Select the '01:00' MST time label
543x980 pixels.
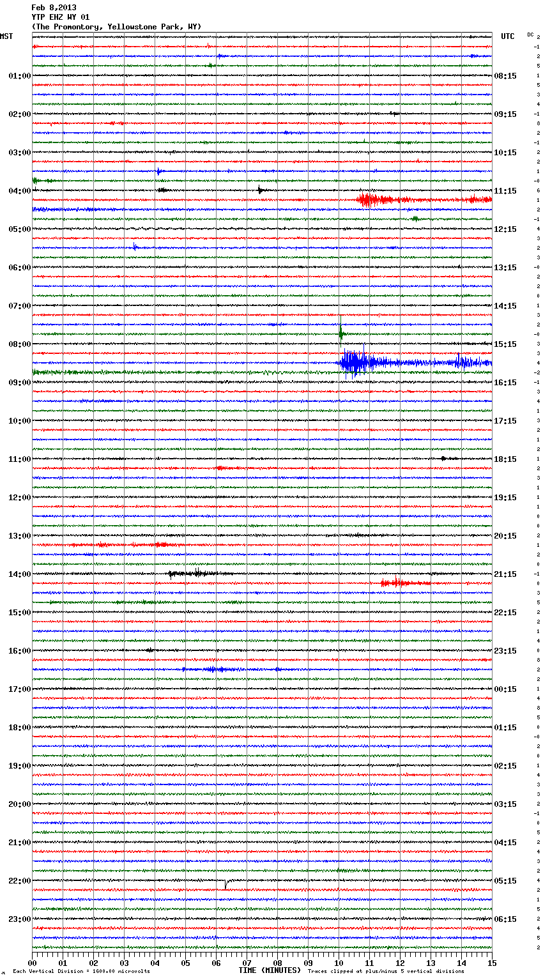[x=20, y=76]
